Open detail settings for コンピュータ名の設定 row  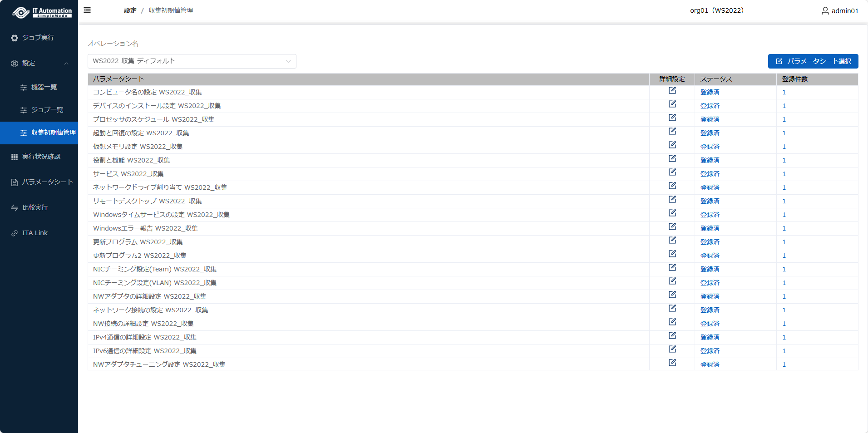click(672, 91)
